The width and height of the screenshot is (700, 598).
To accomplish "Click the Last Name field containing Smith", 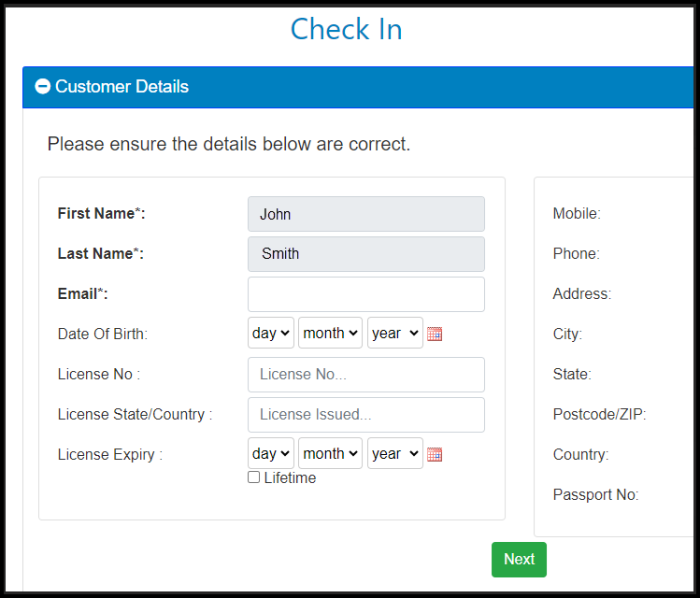I will 366,254.
